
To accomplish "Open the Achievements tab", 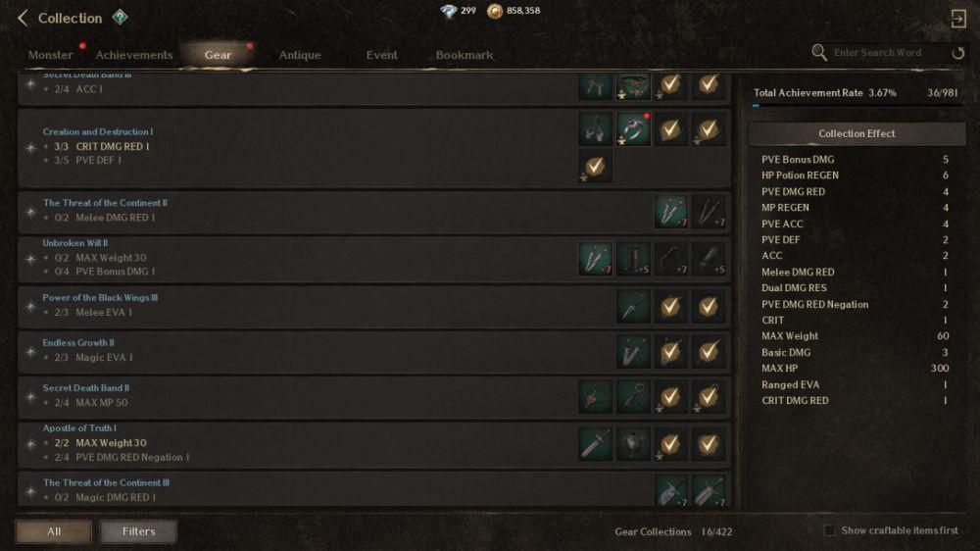I will (133, 55).
